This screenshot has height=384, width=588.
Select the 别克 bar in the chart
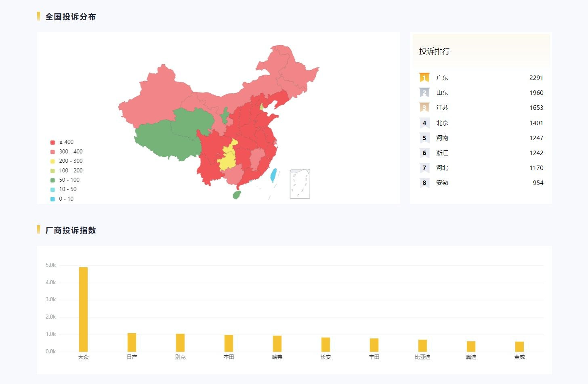(x=180, y=343)
